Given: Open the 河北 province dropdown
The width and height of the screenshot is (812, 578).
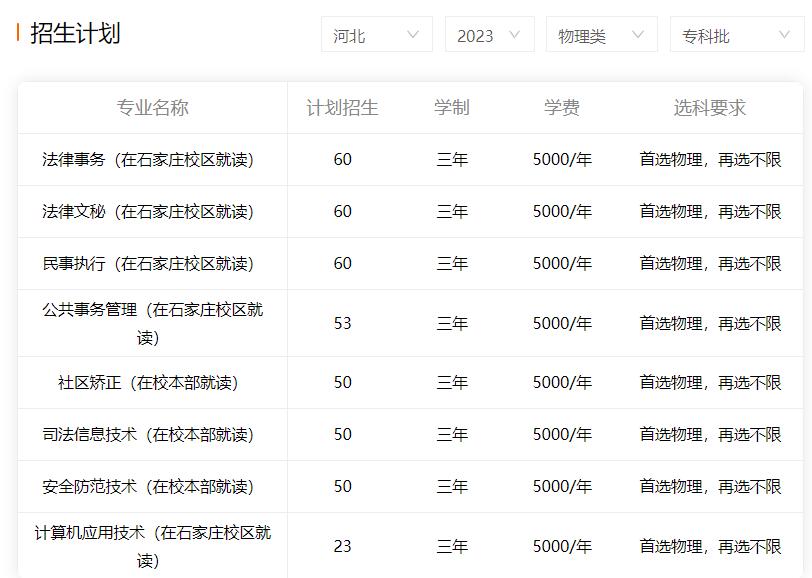Looking at the screenshot, I should click(375, 33).
